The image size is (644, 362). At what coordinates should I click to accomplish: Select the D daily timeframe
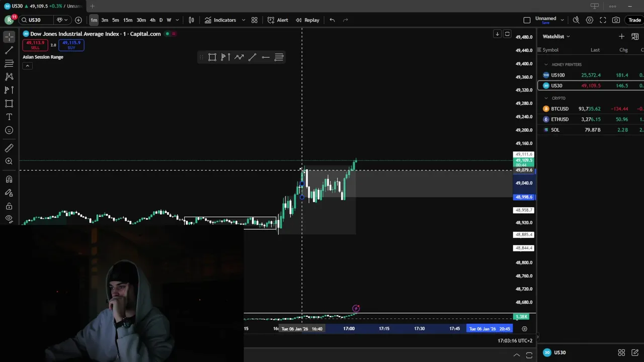[161, 20]
